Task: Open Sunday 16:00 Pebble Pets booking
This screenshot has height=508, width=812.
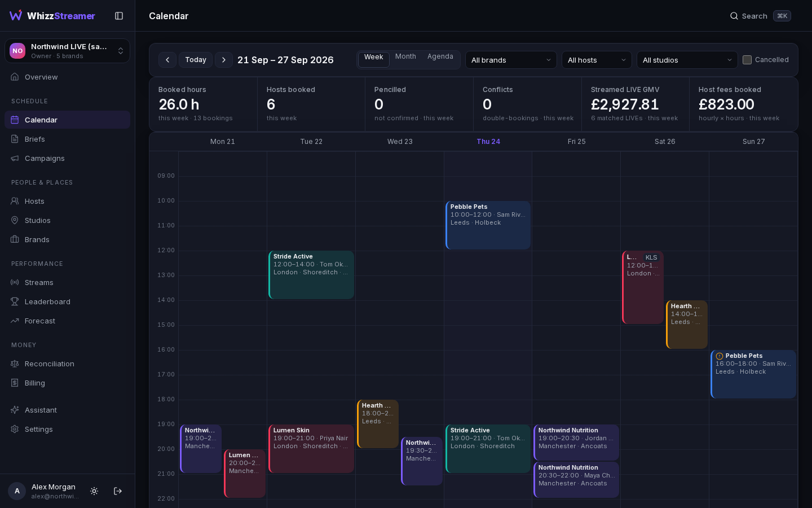Action: tap(753, 374)
